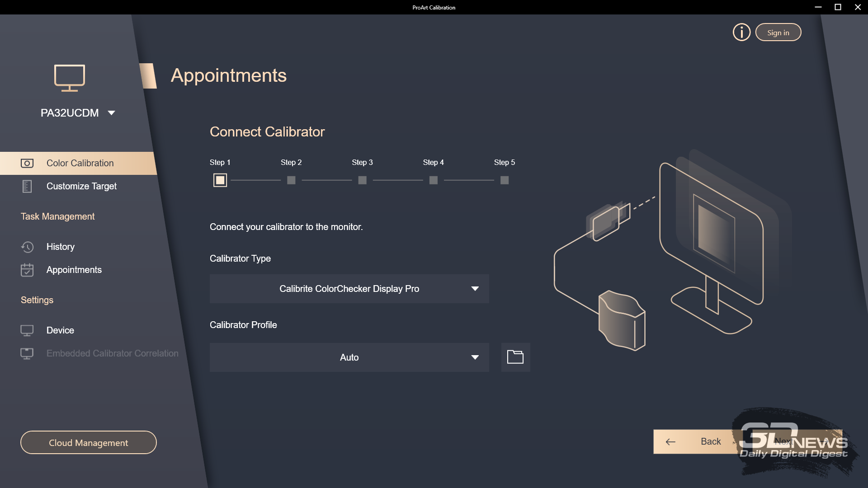This screenshot has width=868, height=488.
Task: Select the Step 4 progress marker
Action: (x=434, y=180)
